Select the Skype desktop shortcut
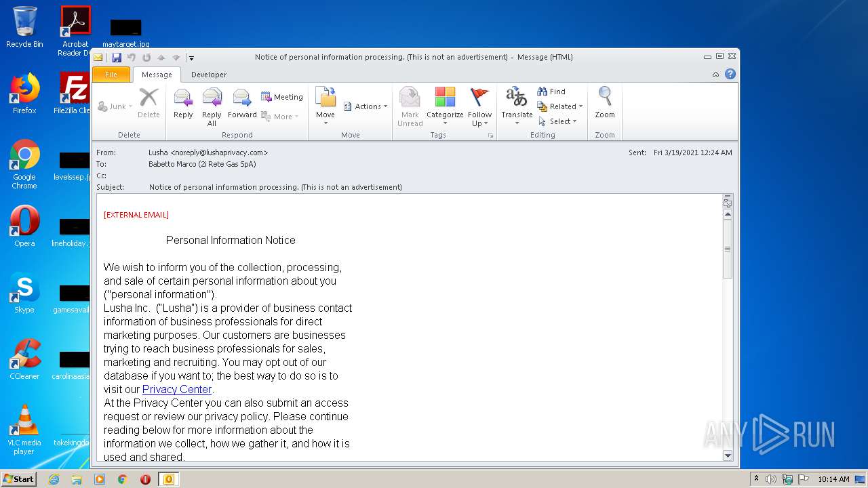 (24, 293)
